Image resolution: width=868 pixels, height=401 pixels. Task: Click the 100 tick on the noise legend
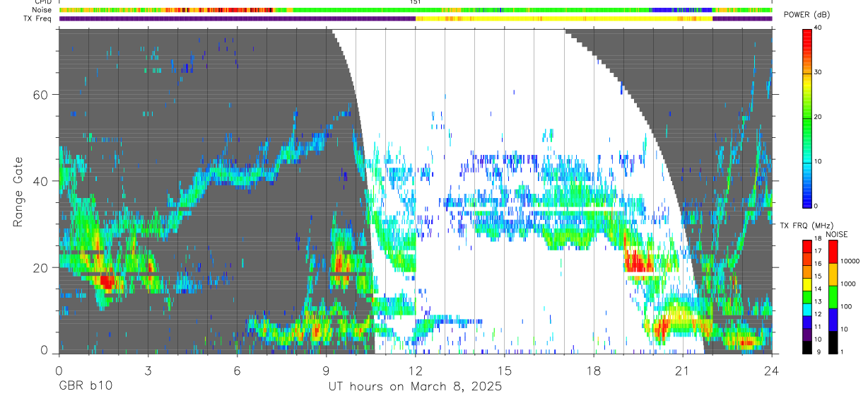(x=846, y=307)
